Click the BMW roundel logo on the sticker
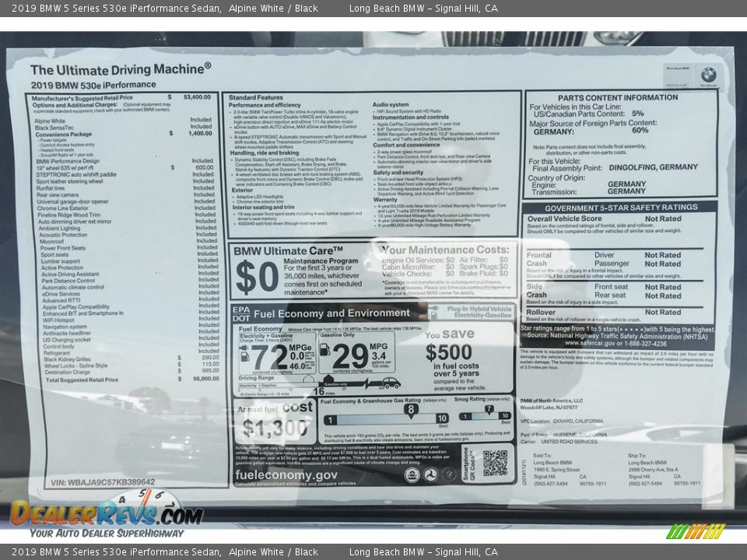 (708, 75)
